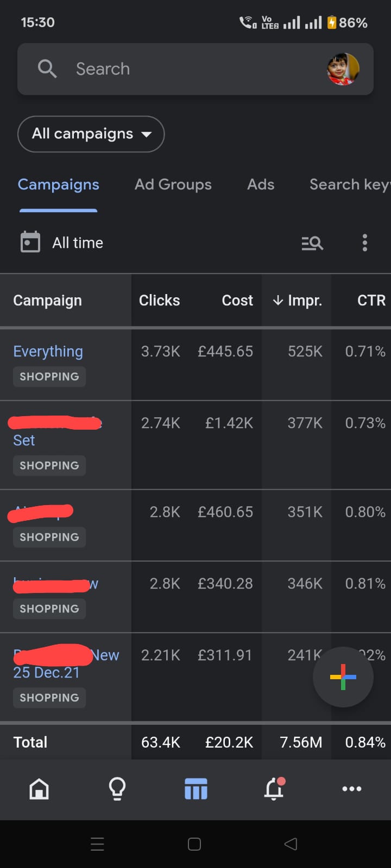The height and width of the screenshot is (868, 391).
Task: Sort by the Cost column header
Action: (237, 301)
